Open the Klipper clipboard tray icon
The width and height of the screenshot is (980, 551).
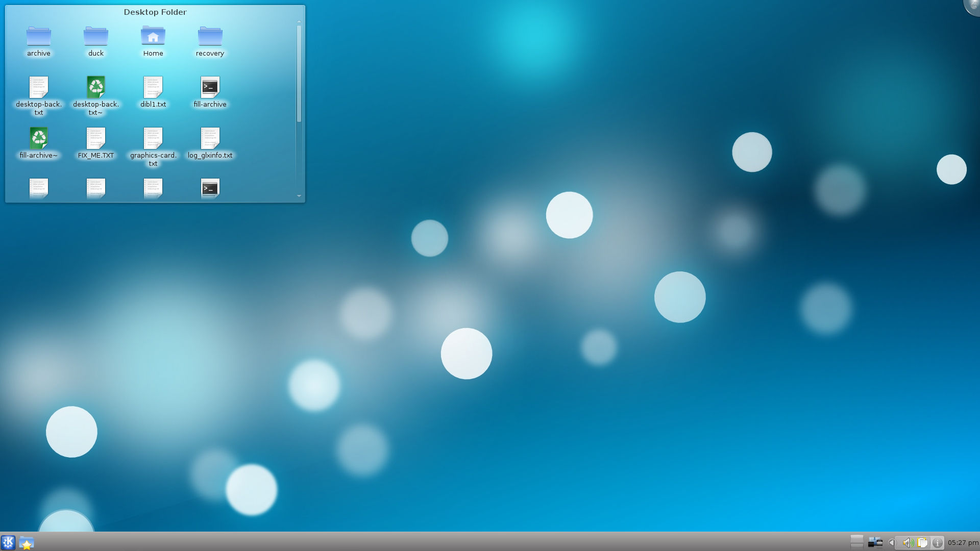[922, 543]
